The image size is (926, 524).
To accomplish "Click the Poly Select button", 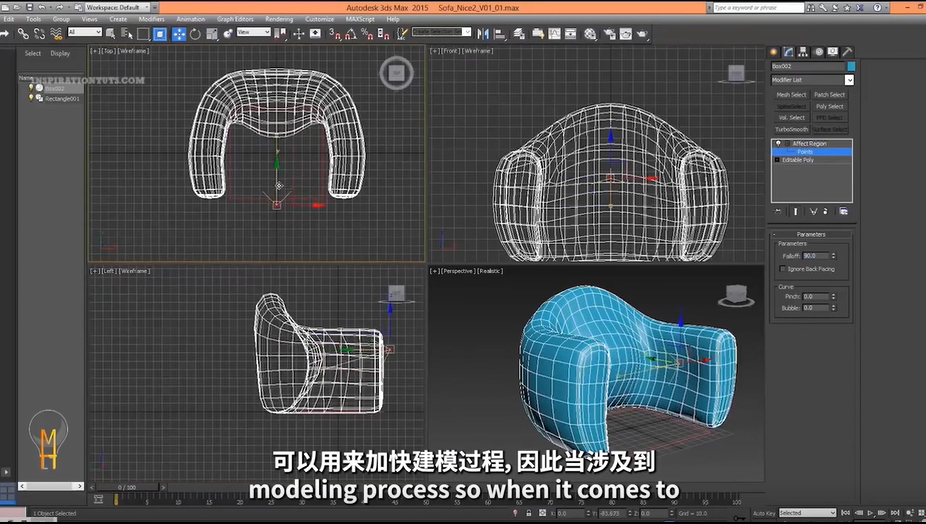I will (830, 106).
